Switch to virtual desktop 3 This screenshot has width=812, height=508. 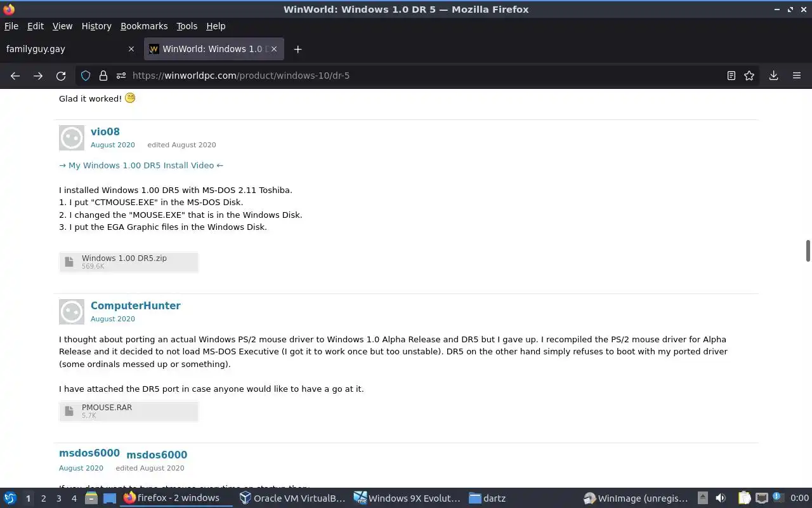pyautogui.click(x=58, y=498)
